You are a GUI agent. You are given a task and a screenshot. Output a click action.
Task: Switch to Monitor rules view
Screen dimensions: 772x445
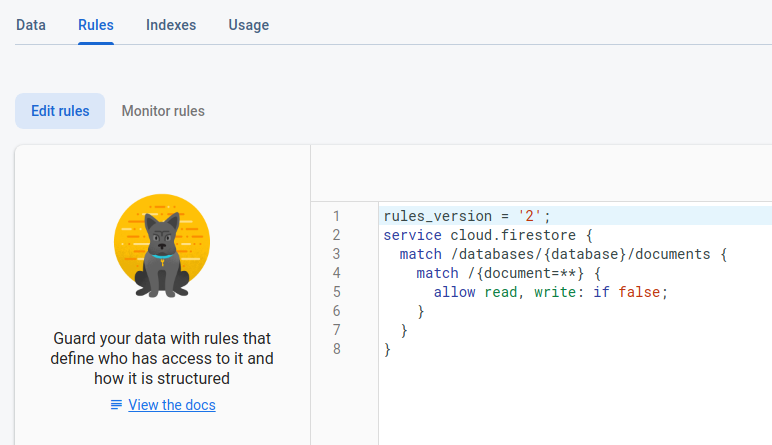click(x=163, y=111)
